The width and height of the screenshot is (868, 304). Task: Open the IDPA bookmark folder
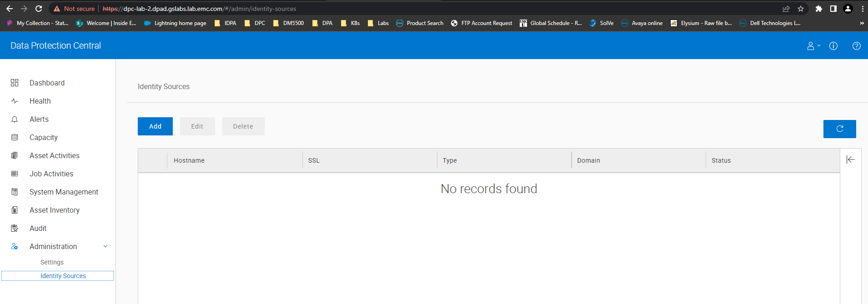(x=225, y=23)
